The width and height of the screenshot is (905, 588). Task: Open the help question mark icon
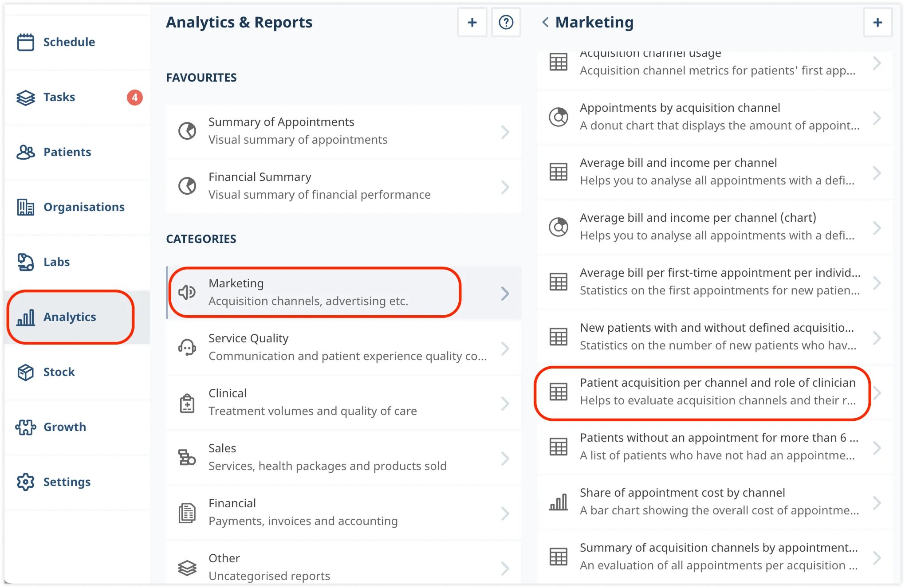(506, 22)
